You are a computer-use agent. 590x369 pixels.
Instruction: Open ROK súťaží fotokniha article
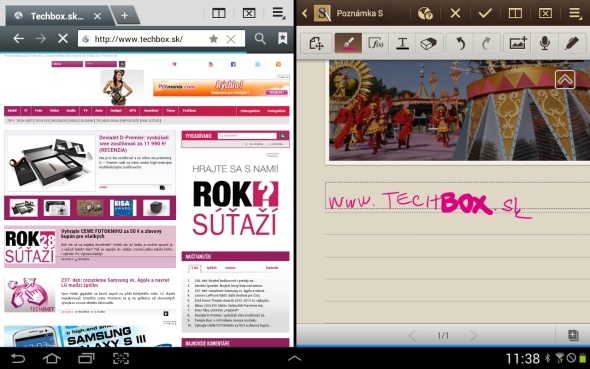111,234
